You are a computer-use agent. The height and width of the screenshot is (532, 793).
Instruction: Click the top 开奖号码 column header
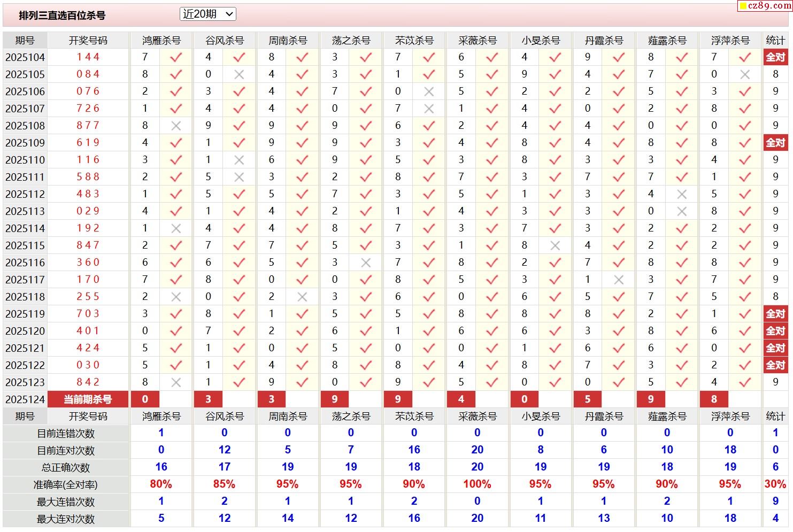click(88, 41)
